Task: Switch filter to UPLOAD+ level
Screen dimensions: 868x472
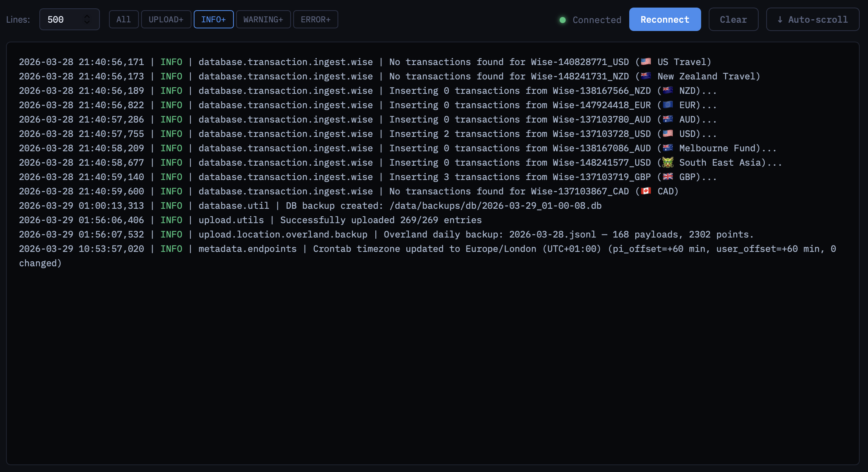Action: (166, 20)
